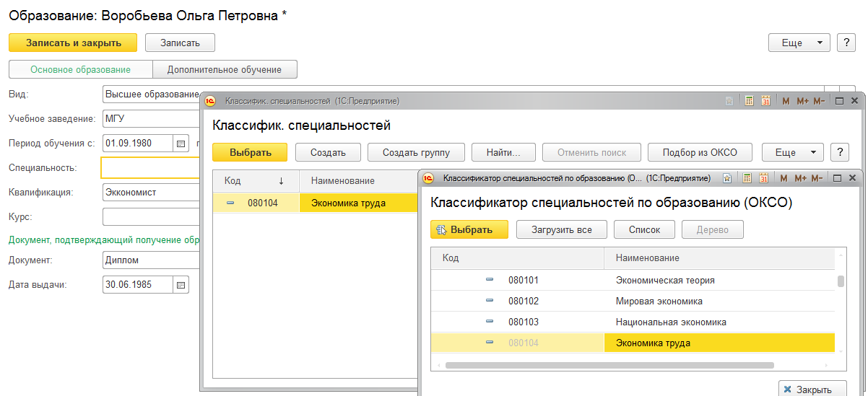
Task: Open calculator in the OKSO window title bar
Action: click(x=748, y=178)
